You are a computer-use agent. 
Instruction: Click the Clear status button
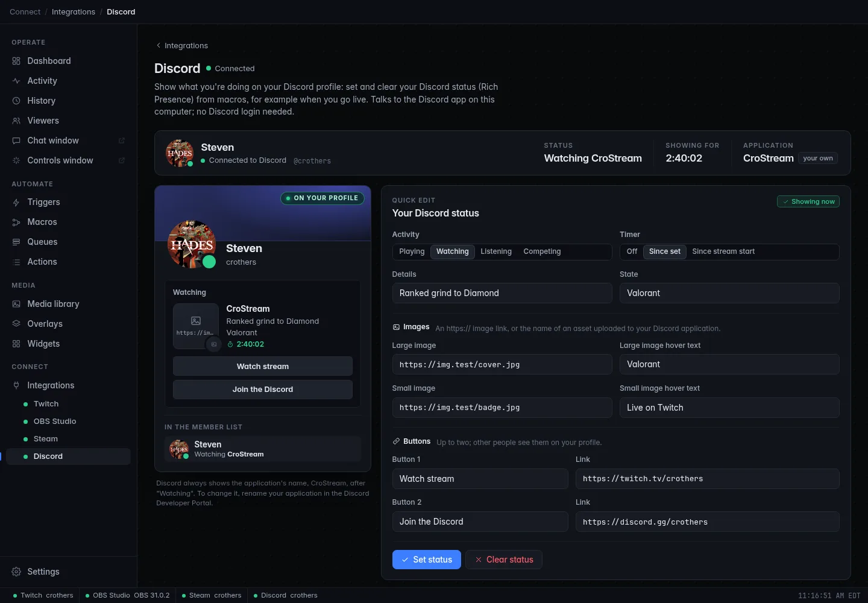tap(504, 560)
